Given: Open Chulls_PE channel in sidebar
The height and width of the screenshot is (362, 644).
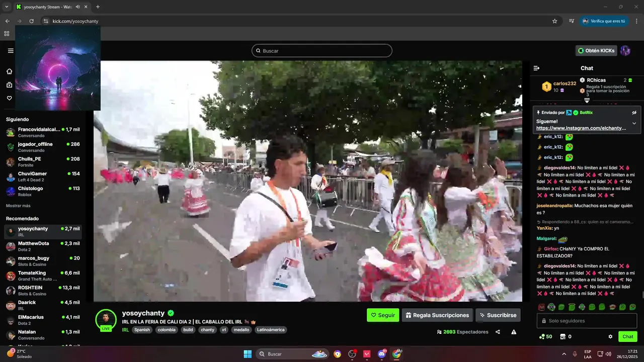Looking at the screenshot, I should [x=43, y=162].
